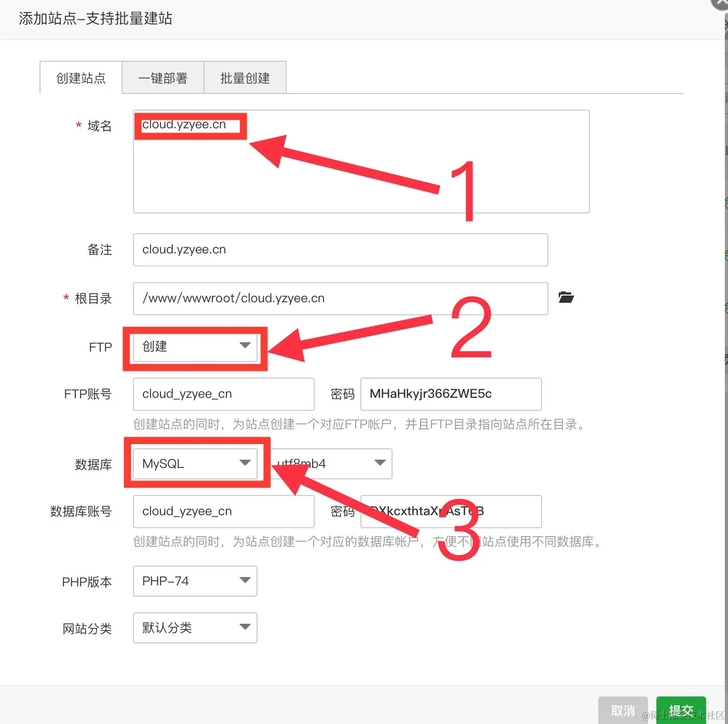Click the 取消 cancel button
This screenshot has width=728, height=724.
[623, 710]
